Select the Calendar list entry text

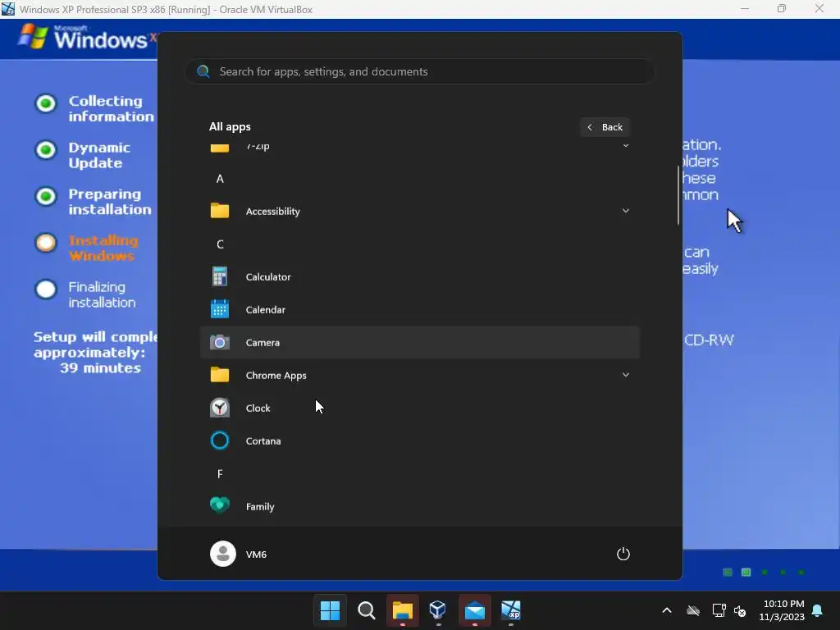(x=266, y=309)
